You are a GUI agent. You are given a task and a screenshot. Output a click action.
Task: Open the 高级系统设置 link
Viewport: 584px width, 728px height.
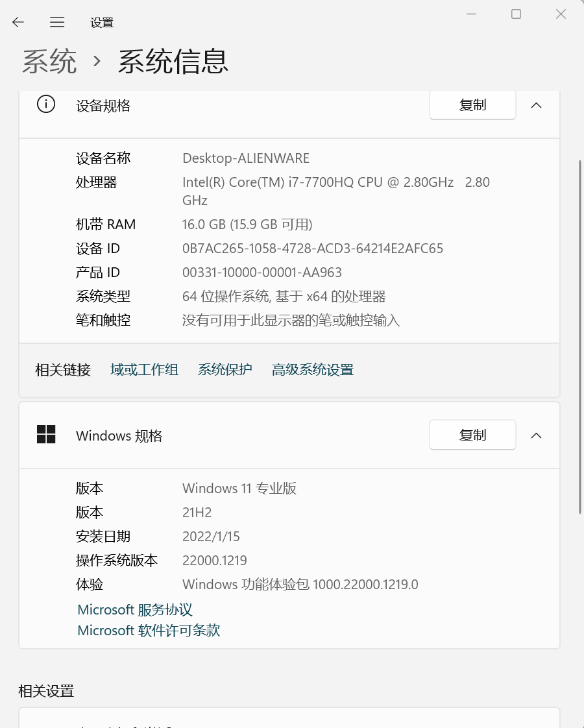(x=313, y=370)
